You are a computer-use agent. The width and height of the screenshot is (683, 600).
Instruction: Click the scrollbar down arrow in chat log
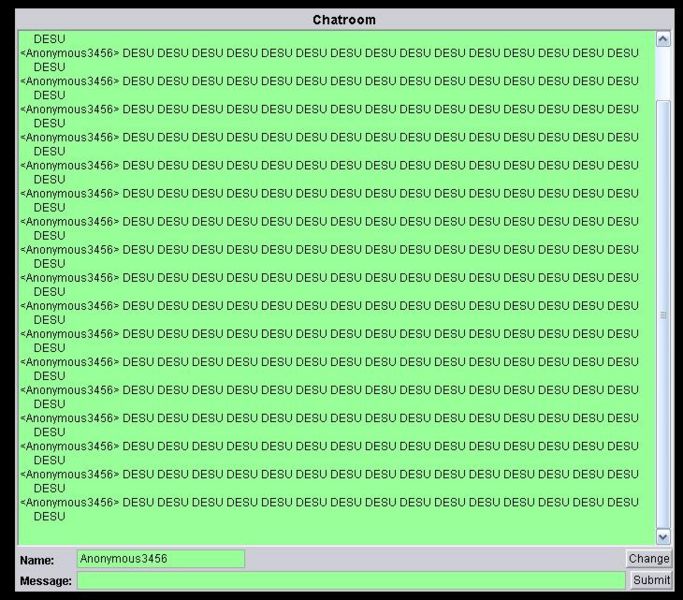point(663,537)
